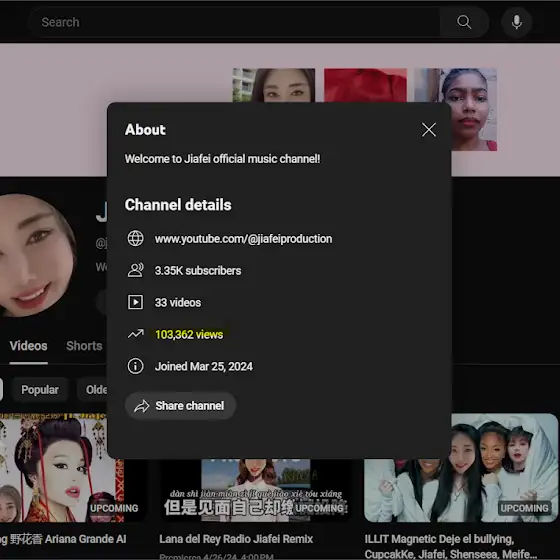The height and width of the screenshot is (560, 560).
Task: Select the '33 videos' text
Action: 178,302
